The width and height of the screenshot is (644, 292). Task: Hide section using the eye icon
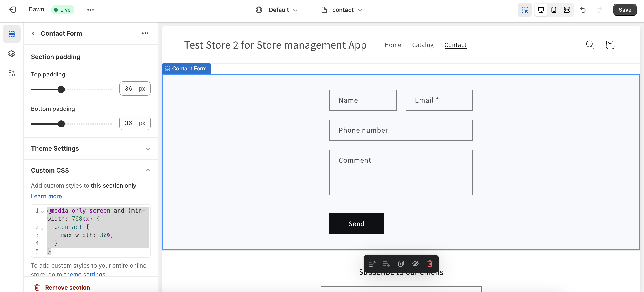(x=415, y=264)
